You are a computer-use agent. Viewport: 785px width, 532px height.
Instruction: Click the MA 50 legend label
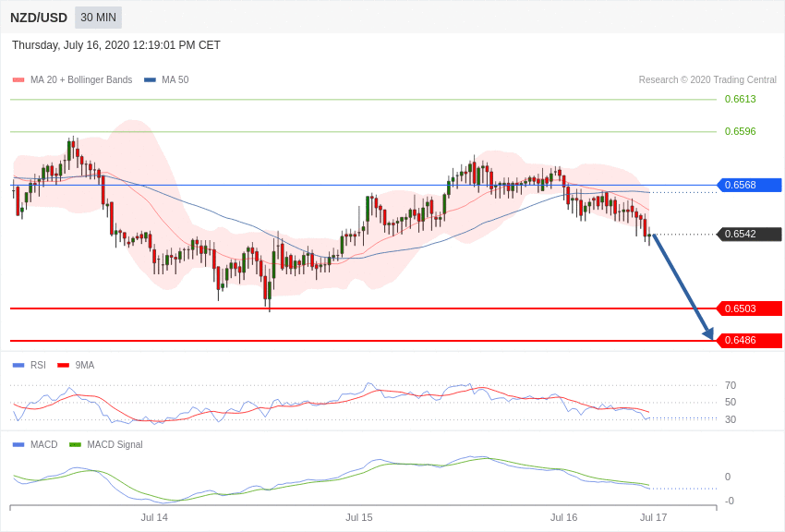point(175,79)
